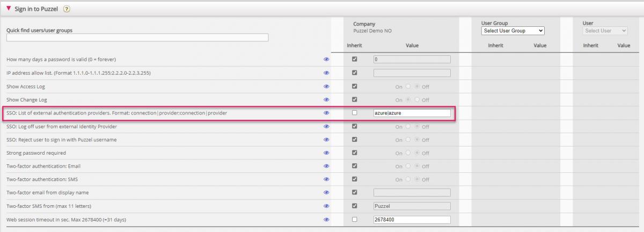Click eye icon for Web session timeout

click(326, 220)
